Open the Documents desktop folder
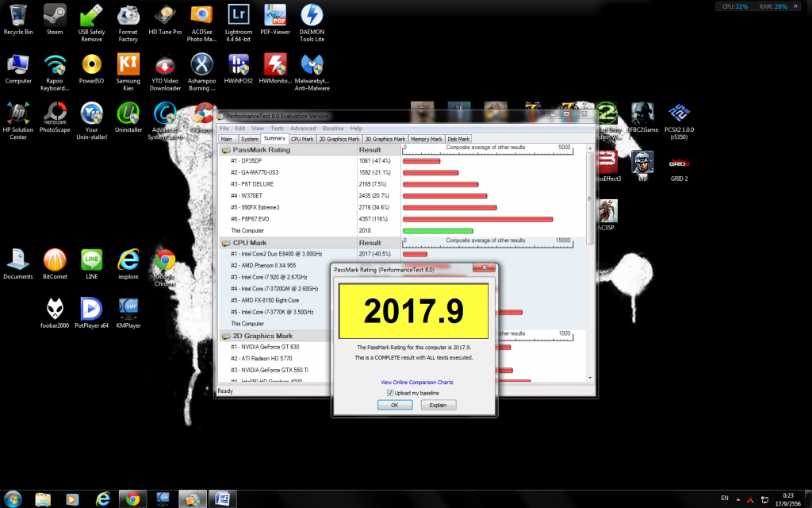Viewport: 812px width, 508px height. point(18,264)
